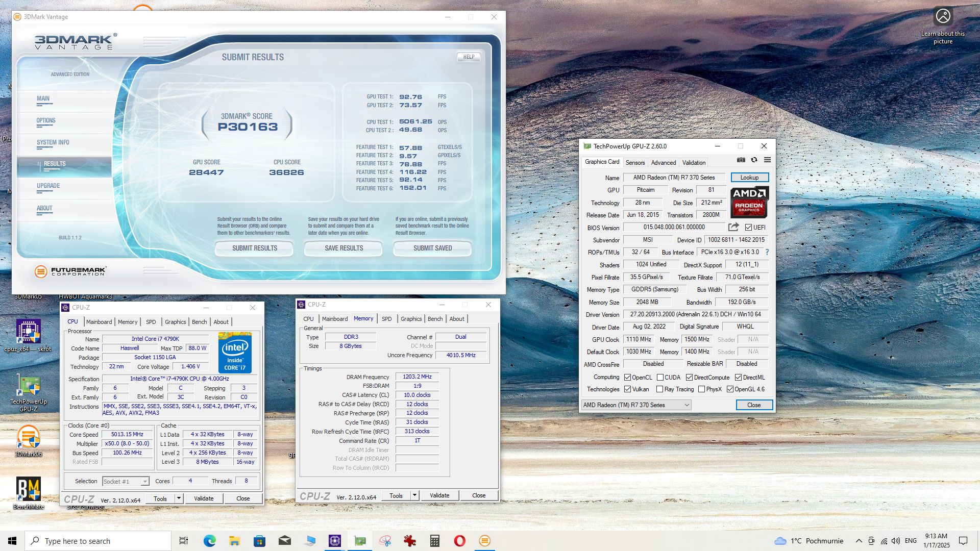
Task: Open the SPD tab in the Memory CPU-Z window
Action: click(387, 319)
